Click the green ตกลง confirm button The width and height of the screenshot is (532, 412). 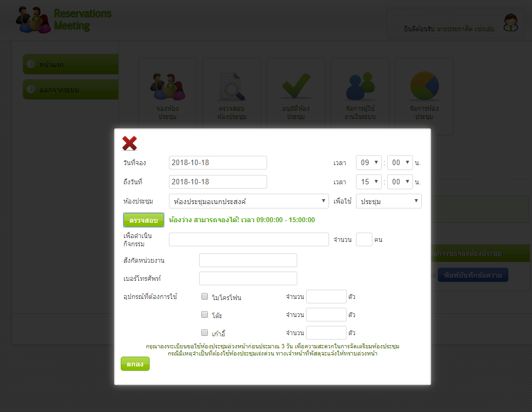pyautogui.click(x=135, y=364)
